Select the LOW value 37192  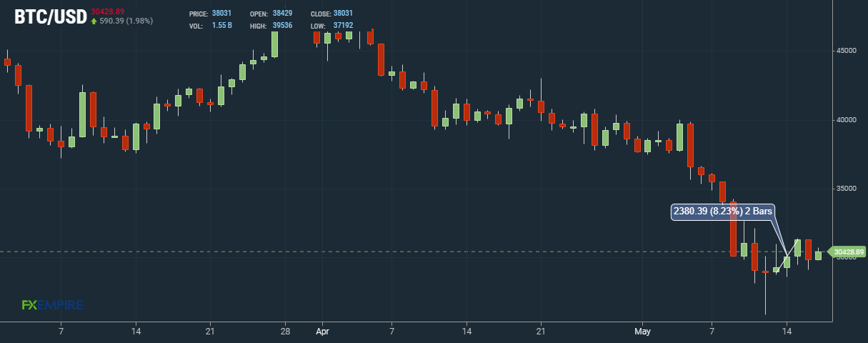(343, 26)
